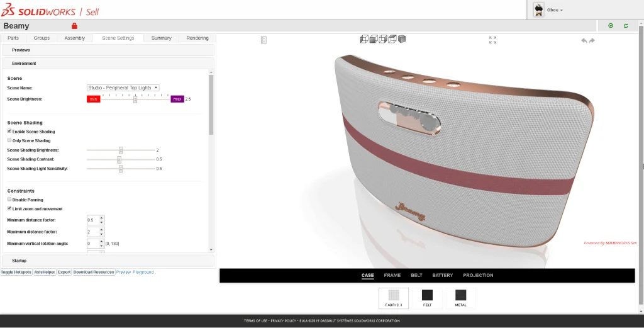The image size is (644, 328).
Task: Click the Scene Brightness slider handle
Action: [x=135, y=99]
